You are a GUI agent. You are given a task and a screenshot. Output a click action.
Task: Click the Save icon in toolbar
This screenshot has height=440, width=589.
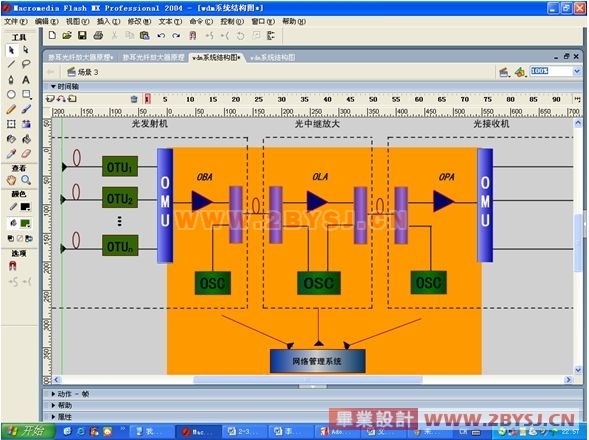coord(82,35)
